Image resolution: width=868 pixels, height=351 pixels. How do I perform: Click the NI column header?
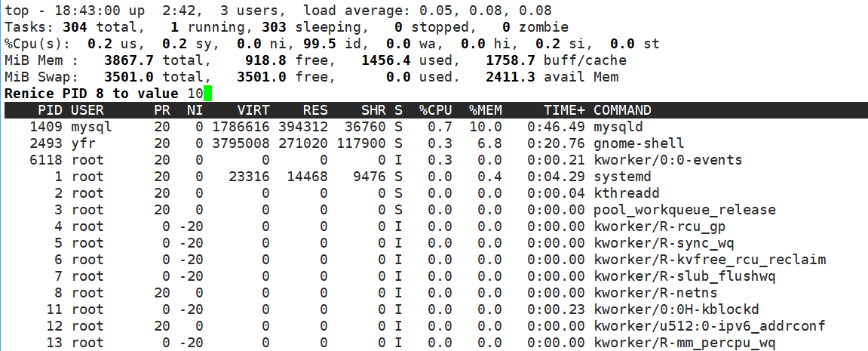pyautogui.click(x=195, y=110)
